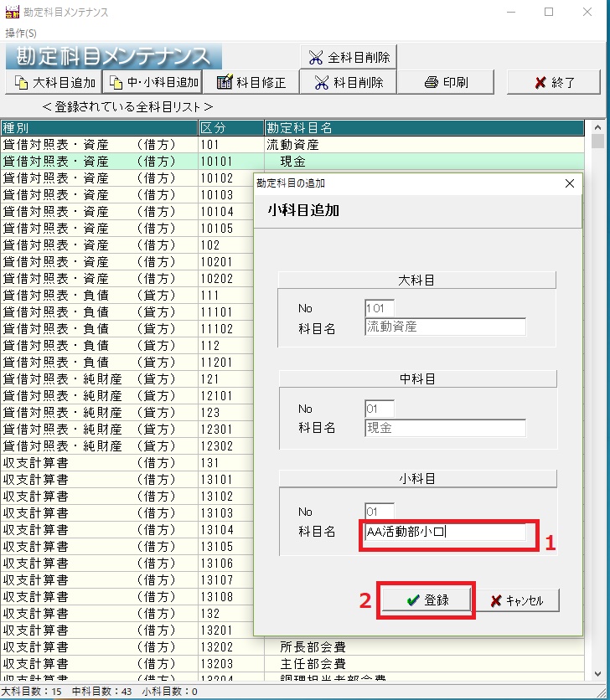The height and width of the screenshot is (700, 610).
Task: Click the 全科目削除 button
Action: (x=348, y=57)
